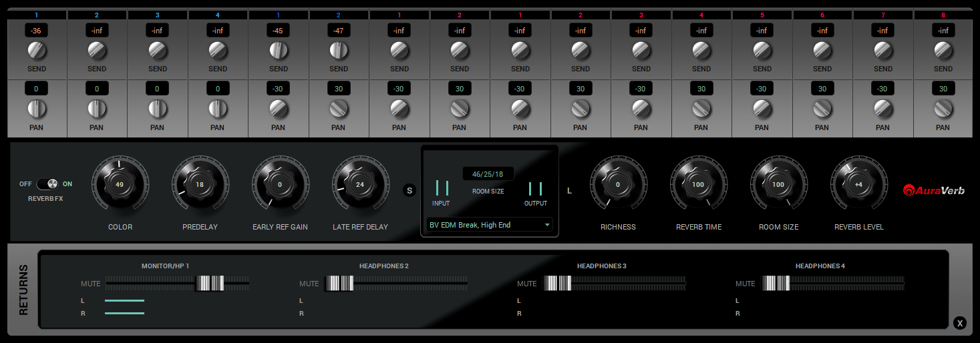Adjust the Send knob of blue channel 3
This screenshot has width=980, height=343.
158,51
